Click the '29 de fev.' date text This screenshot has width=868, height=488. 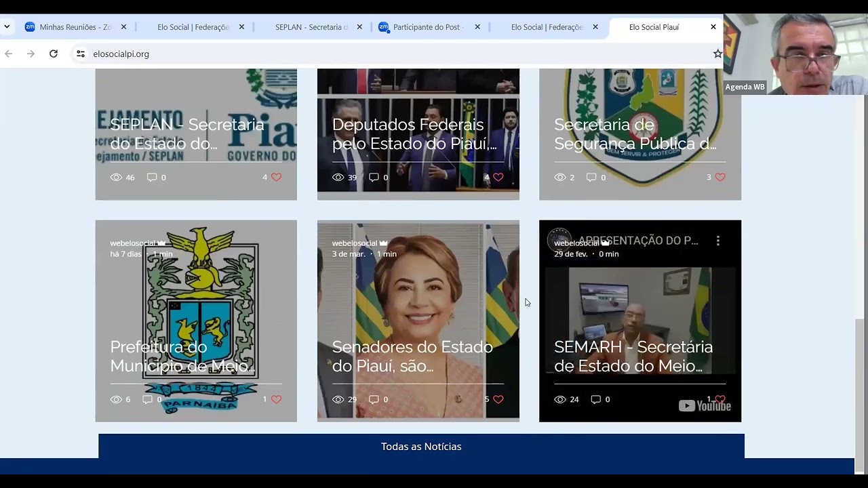(571, 254)
